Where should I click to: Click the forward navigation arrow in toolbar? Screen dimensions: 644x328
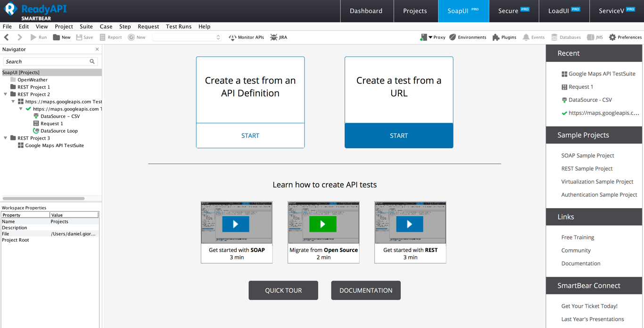pyautogui.click(x=20, y=37)
